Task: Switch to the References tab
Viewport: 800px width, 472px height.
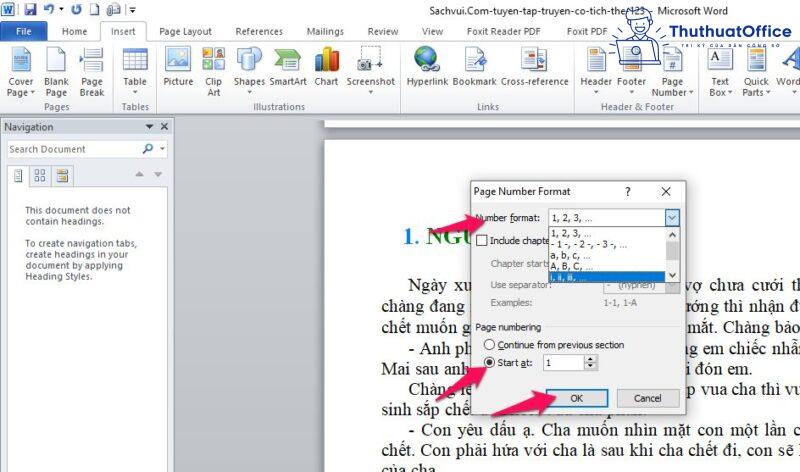Action: point(259,31)
